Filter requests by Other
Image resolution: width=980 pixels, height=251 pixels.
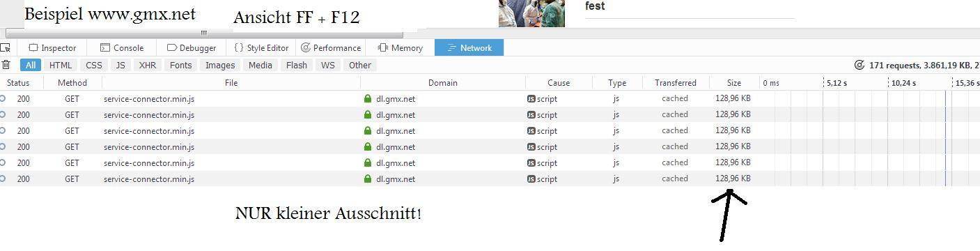point(360,65)
